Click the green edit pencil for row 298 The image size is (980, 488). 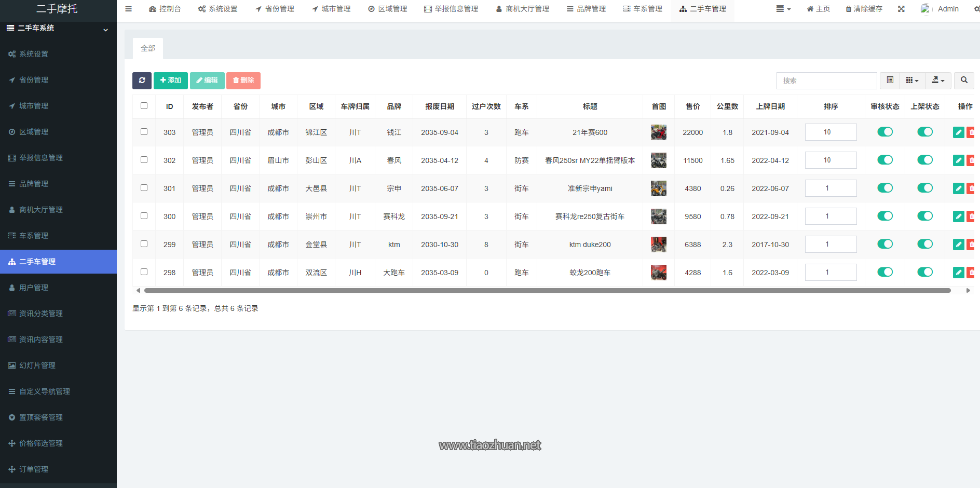point(958,273)
